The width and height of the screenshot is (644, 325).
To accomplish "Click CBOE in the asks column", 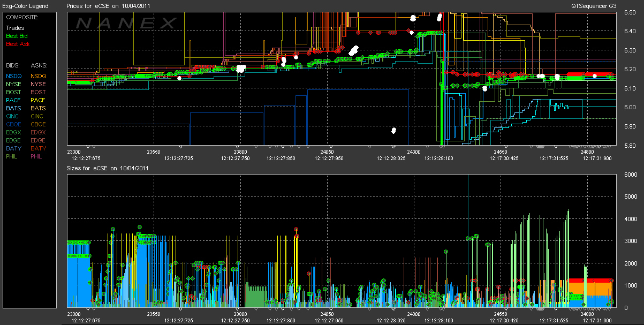I will coord(39,124).
